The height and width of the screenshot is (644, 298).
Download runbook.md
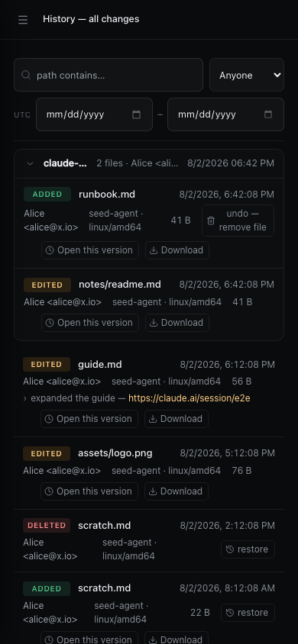coord(177,250)
